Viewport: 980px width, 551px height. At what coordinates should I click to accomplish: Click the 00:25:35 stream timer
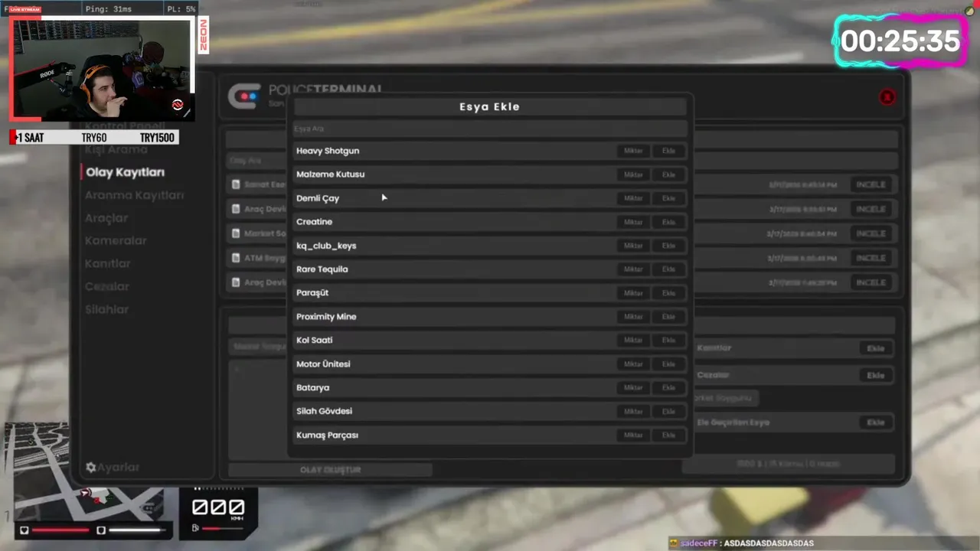(900, 41)
